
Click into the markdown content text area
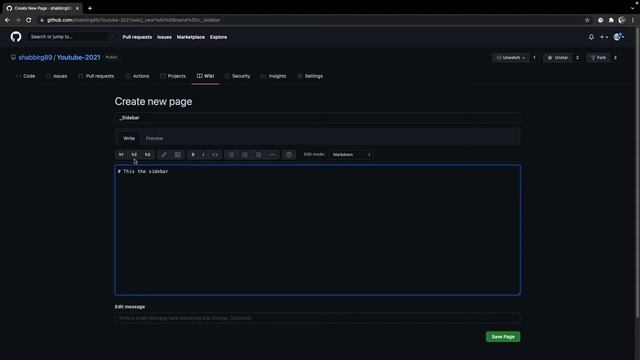pyautogui.click(x=318, y=230)
